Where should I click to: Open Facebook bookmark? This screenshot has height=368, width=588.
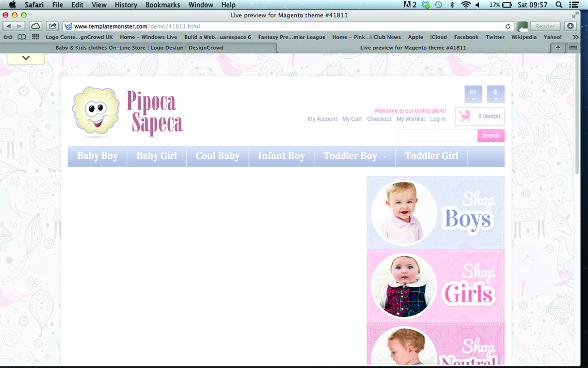(466, 37)
